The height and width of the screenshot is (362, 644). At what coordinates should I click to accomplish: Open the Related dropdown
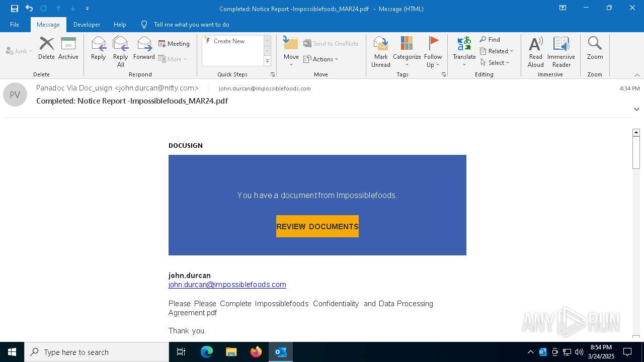[x=497, y=51]
